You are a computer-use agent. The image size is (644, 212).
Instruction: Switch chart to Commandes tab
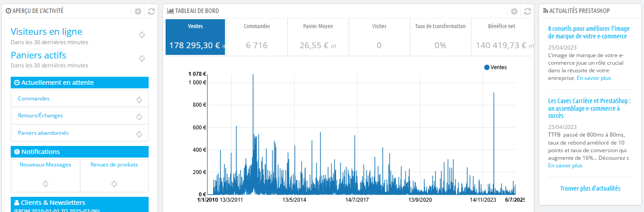click(x=257, y=37)
